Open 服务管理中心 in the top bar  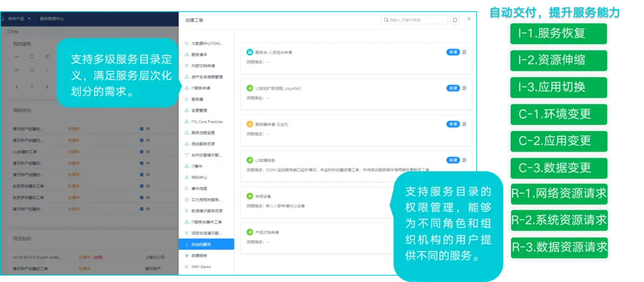tap(52, 19)
